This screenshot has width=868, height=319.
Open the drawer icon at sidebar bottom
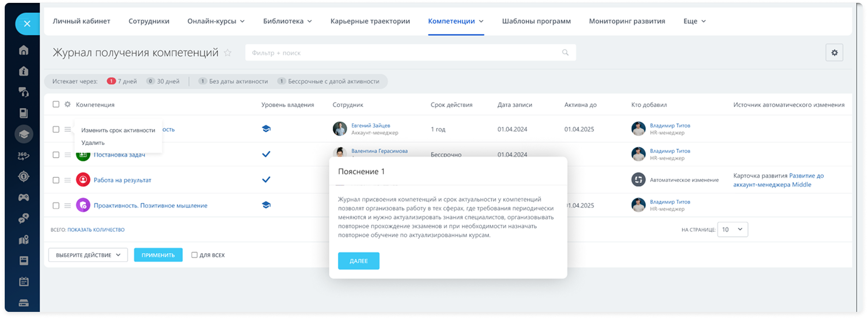tap(24, 303)
